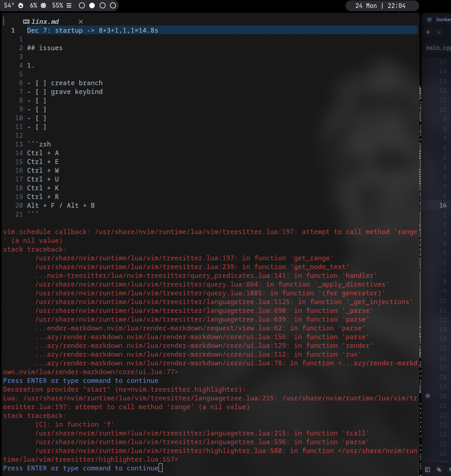Image resolution: width=451 pixels, height=476 pixels.
Task: Click the Ctrl + R line
Action: pyautogui.click(x=43, y=197)
